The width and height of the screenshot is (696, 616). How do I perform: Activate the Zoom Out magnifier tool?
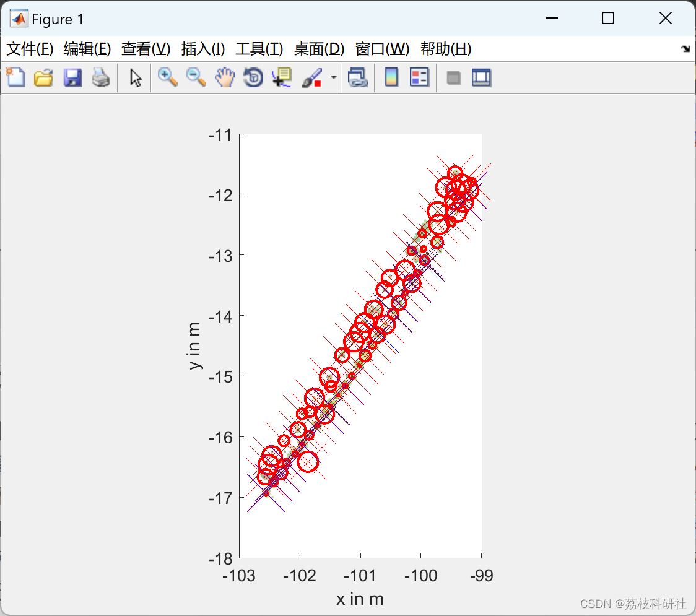pyautogui.click(x=196, y=78)
